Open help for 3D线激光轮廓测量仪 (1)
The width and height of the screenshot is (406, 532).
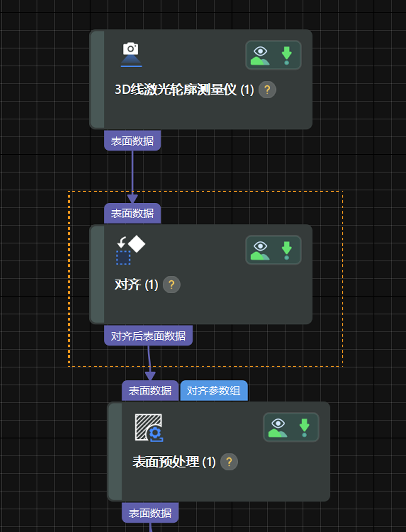(267, 90)
